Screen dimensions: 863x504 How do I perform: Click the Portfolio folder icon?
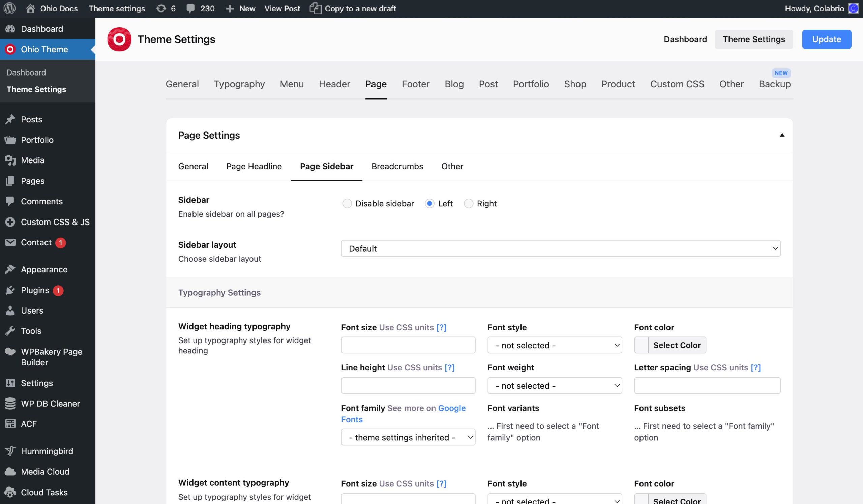10,140
